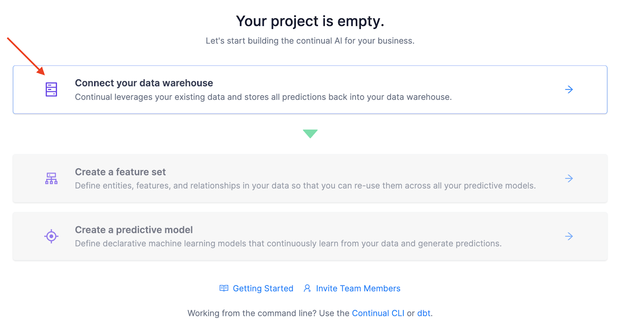
Task: Click the Invite Team Members person icon
Action: tap(307, 288)
